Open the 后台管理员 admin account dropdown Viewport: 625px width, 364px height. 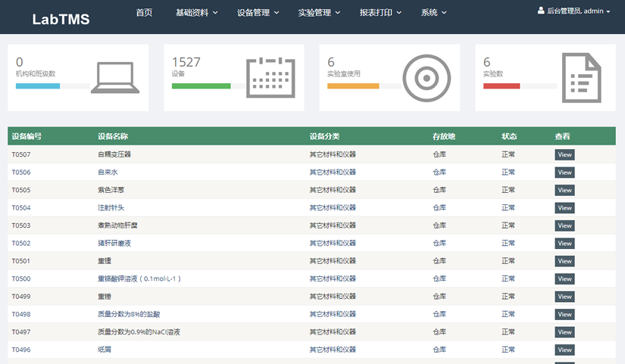pyautogui.click(x=574, y=11)
